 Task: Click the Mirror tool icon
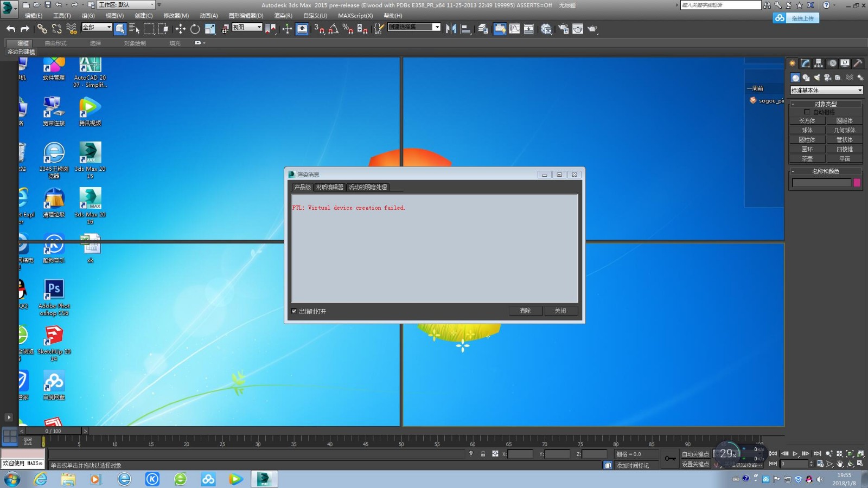pos(451,29)
